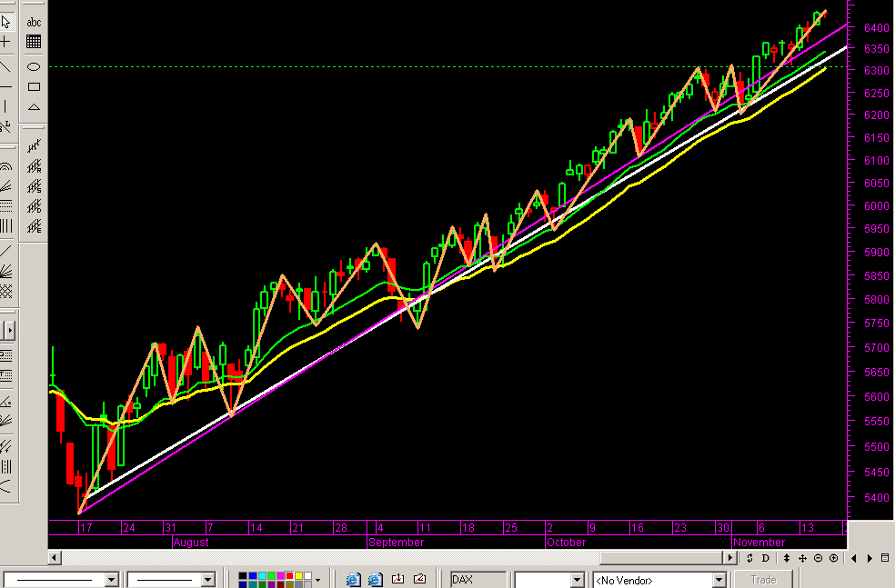895x588 pixels.
Task: Pick the black color swatch
Action: pos(243,576)
